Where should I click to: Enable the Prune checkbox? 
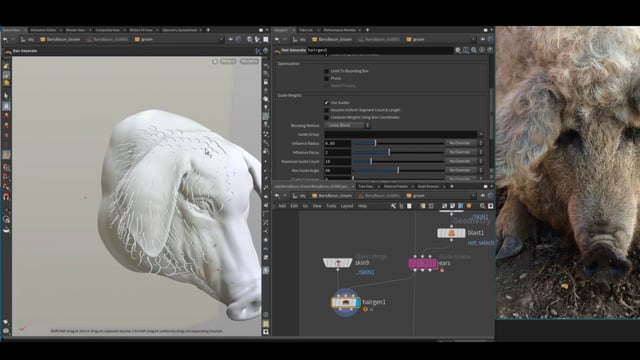[326, 78]
